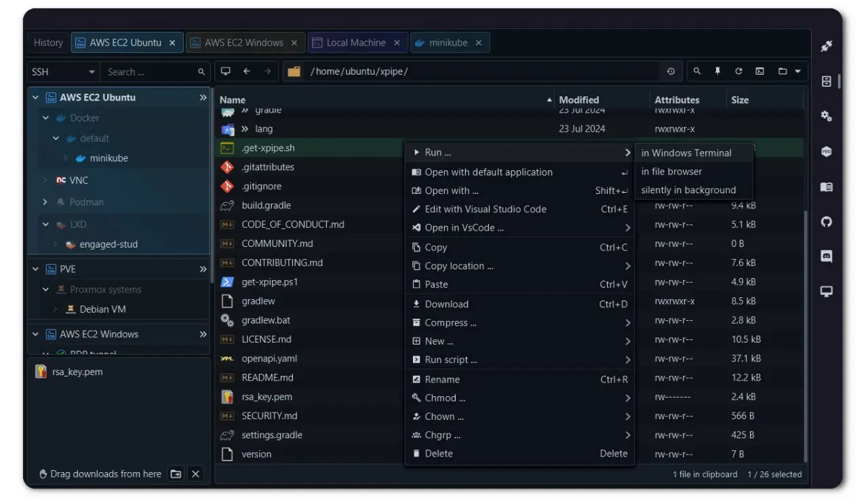Viewport: 868px width, 504px height.
Task: Click double arrow beside PVE
Action: (x=203, y=269)
